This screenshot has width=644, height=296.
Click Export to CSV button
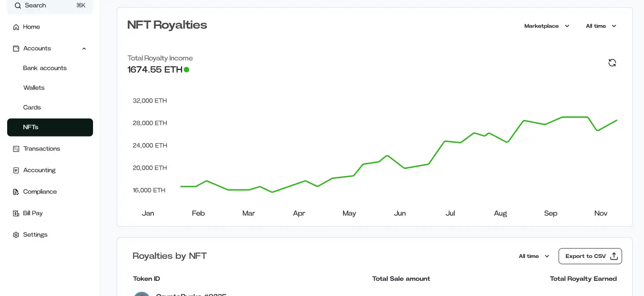coord(585,256)
